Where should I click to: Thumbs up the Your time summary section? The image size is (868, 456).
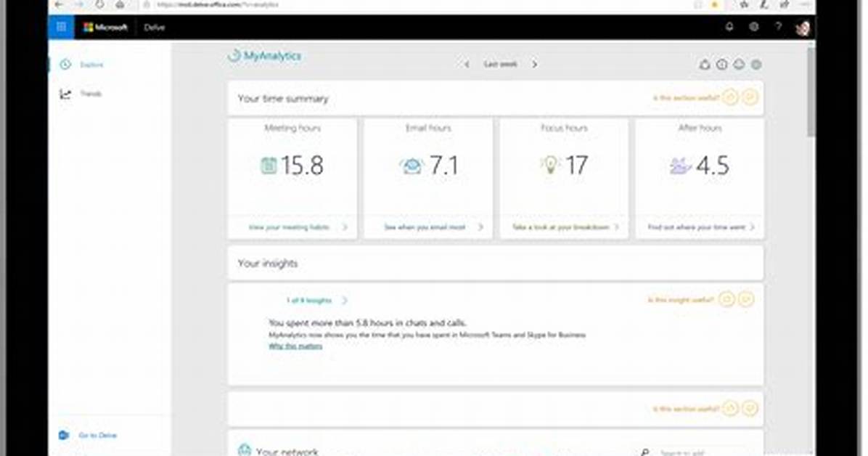731,97
